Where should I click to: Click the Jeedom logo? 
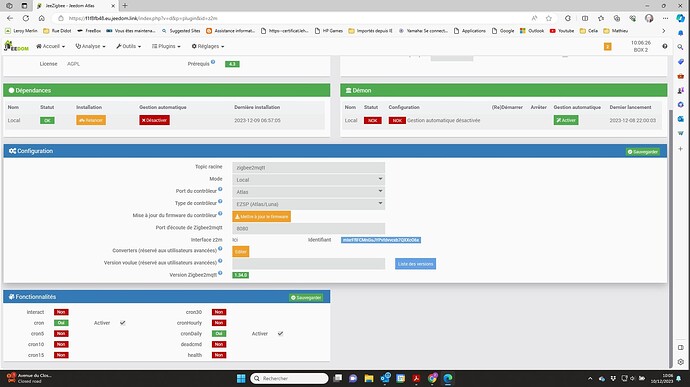click(x=16, y=46)
